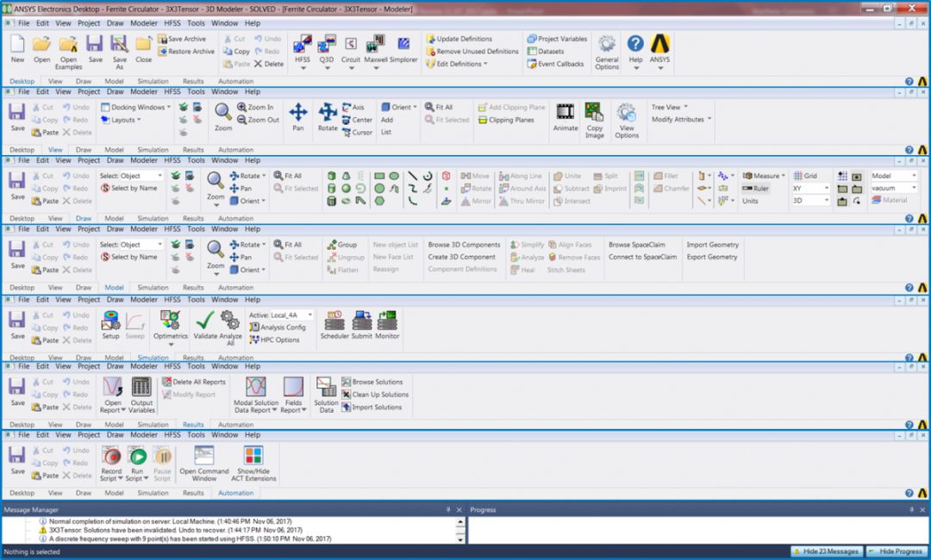Click the Record Script icon

[111, 456]
